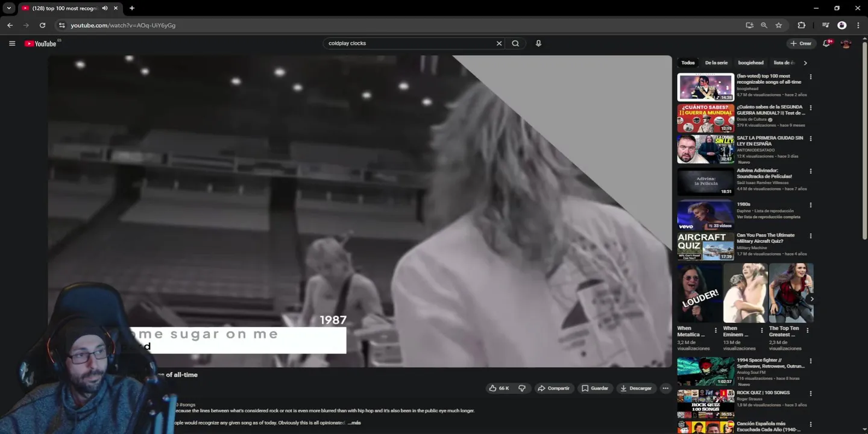The height and width of the screenshot is (434, 868).
Task: Open The Top Ten Greatest short
Action: 791,293
